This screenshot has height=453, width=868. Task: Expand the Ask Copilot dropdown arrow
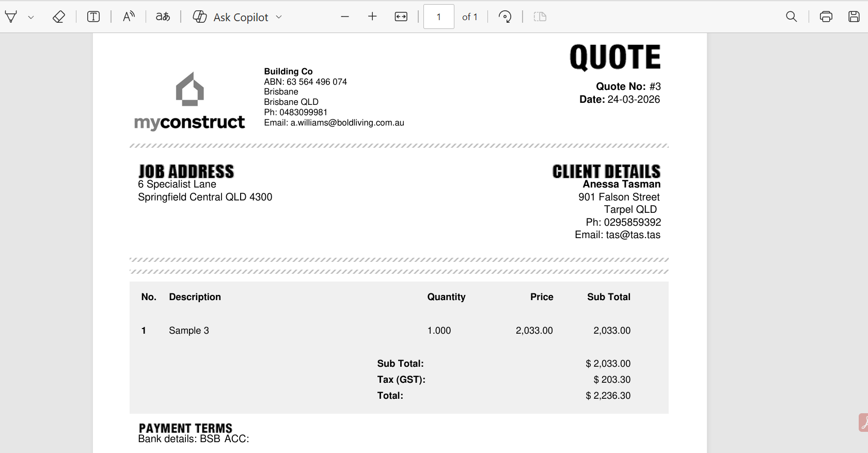pyautogui.click(x=279, y=17)
